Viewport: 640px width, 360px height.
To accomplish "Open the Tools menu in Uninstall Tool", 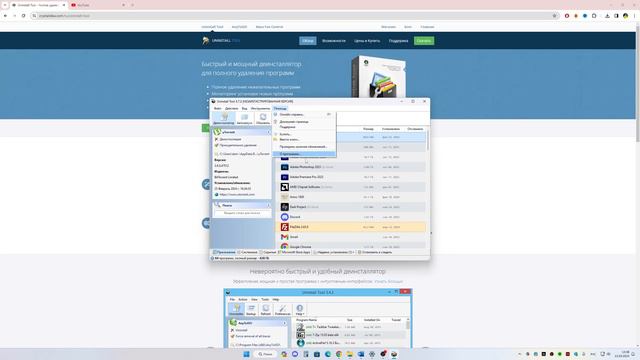I will click(x=260, y=109).
